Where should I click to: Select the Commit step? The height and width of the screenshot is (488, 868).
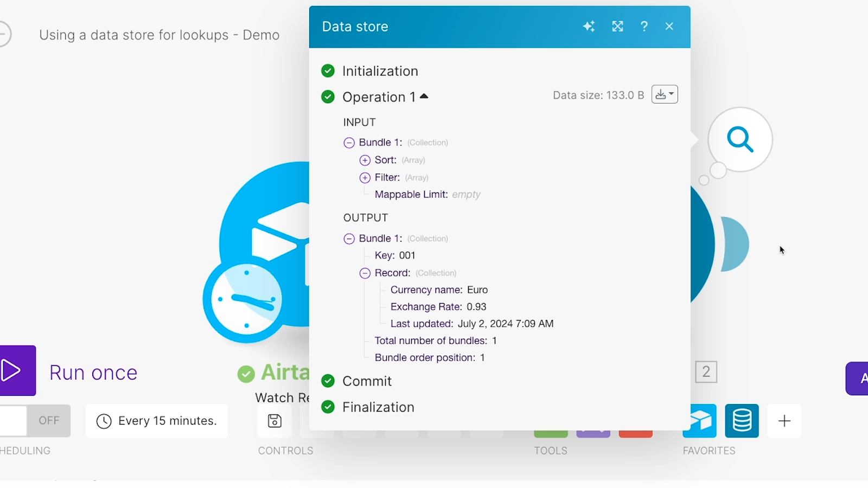[x=367, y=381]
